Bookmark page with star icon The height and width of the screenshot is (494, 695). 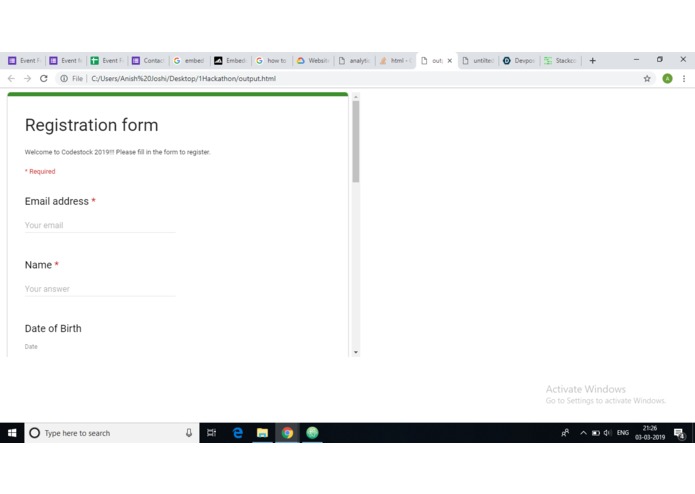(647, 78)
